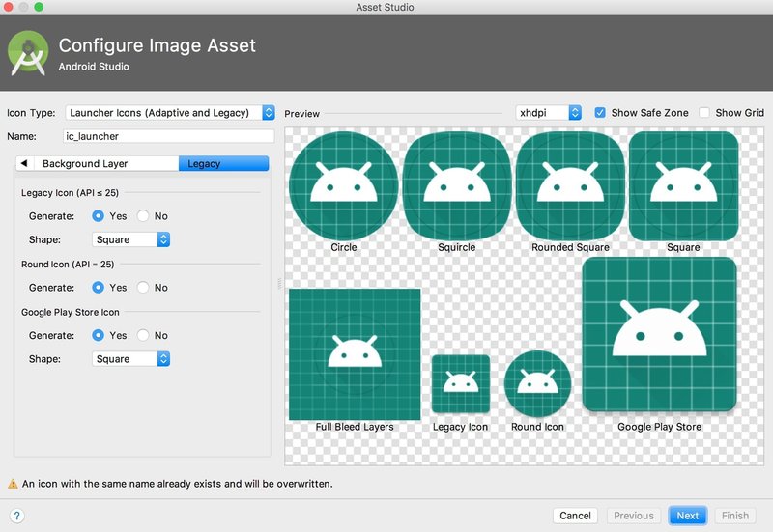Click the Google Play Store icon preview
773x532 pixels.
tap(660, 334)
